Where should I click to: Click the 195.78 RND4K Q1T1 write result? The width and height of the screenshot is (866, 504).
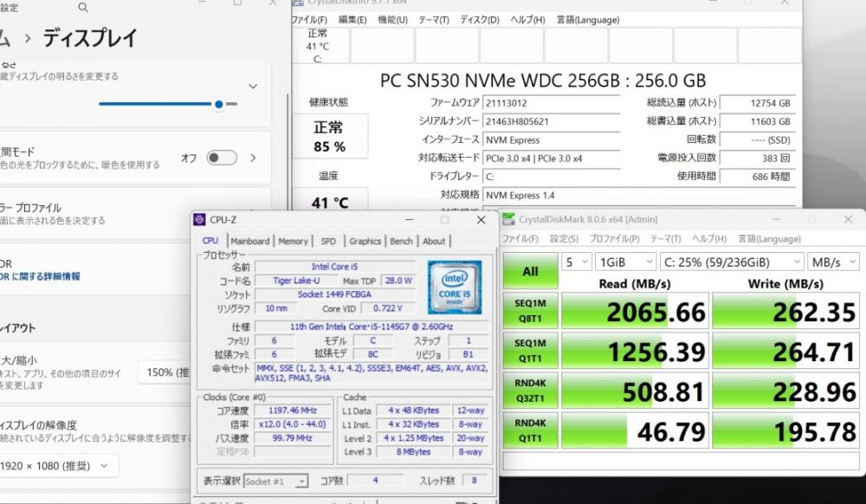tap(786, 431)
